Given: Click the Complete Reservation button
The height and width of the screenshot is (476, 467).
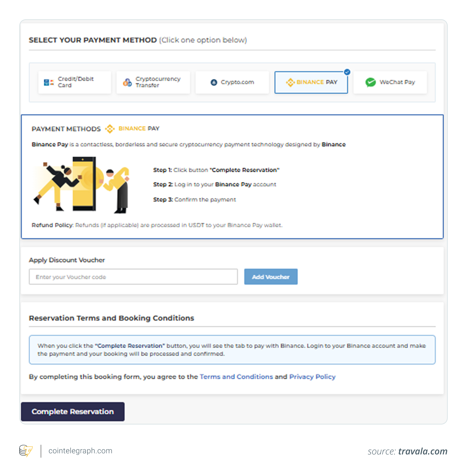Looking at the screenshot, I should pyautogui.click(x=72, y=412).
